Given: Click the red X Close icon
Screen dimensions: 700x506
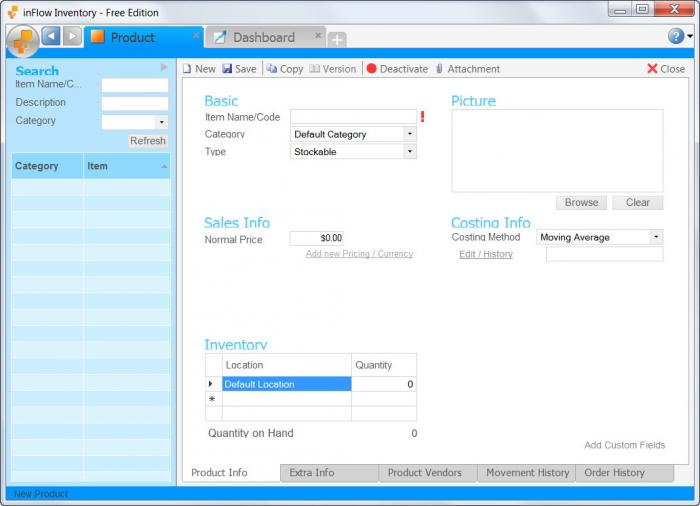Looking at the screenshot, I should click(x=652, y=69).
